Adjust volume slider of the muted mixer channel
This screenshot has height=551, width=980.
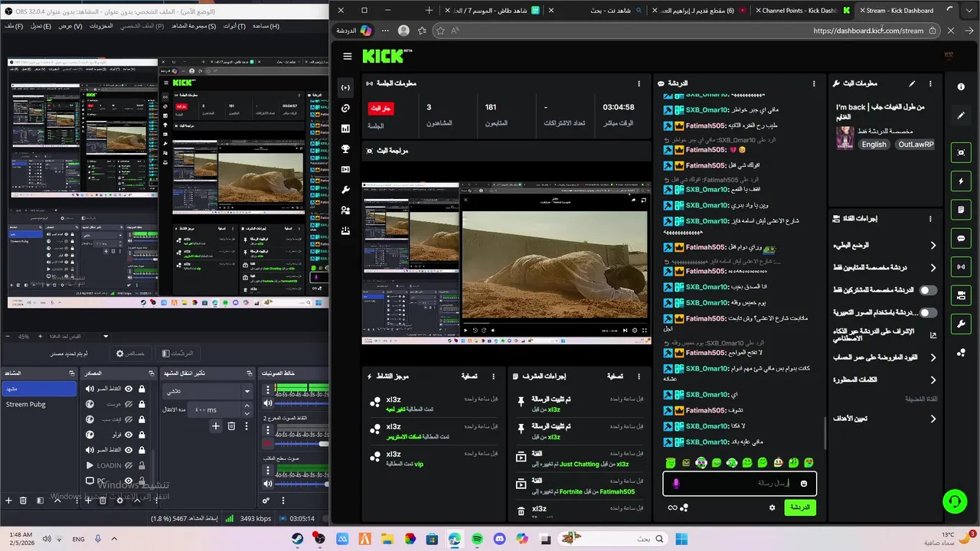(301, 444)
